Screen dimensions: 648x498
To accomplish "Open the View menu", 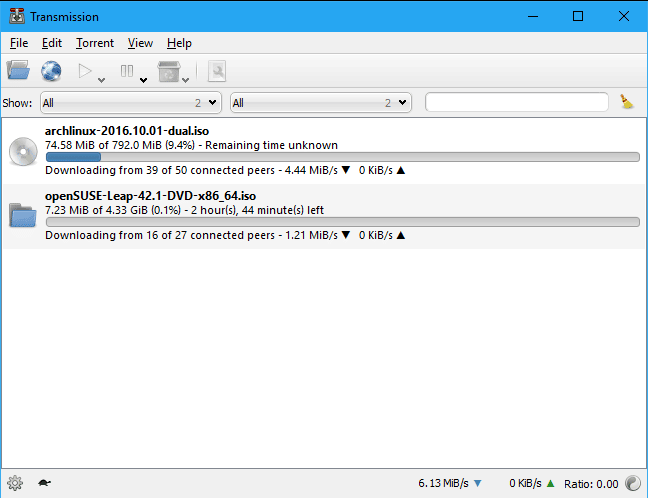I will click(x=140, y=43).
